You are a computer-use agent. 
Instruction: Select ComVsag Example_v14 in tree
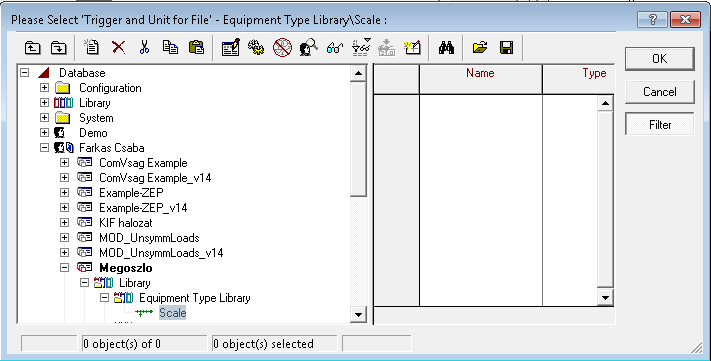(x=155, y=178)
